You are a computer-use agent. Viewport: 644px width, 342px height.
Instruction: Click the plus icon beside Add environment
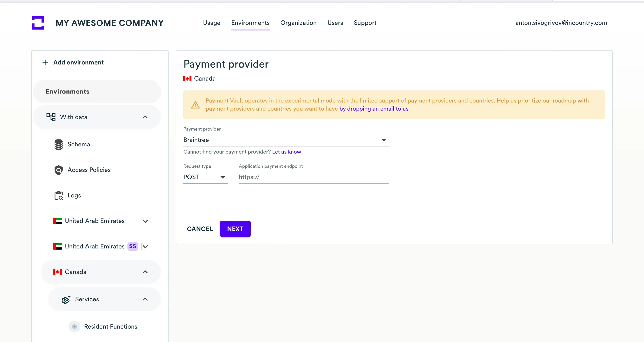(45, 62)
